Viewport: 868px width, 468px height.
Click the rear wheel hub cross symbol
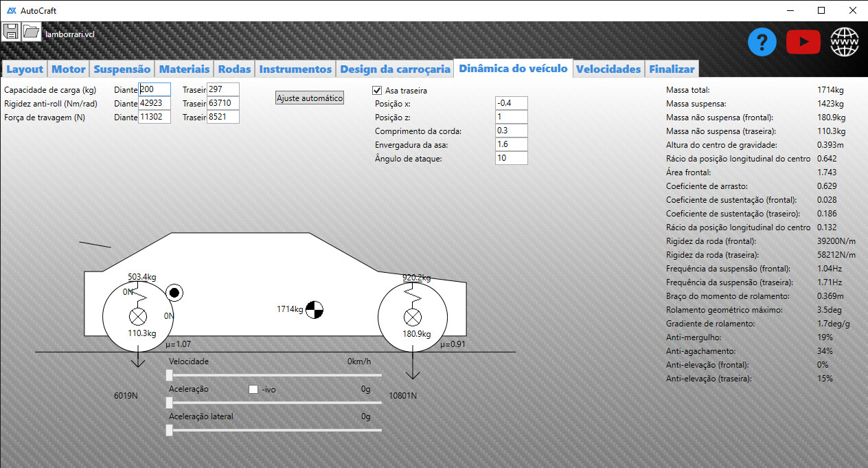(x=139, y=317)
